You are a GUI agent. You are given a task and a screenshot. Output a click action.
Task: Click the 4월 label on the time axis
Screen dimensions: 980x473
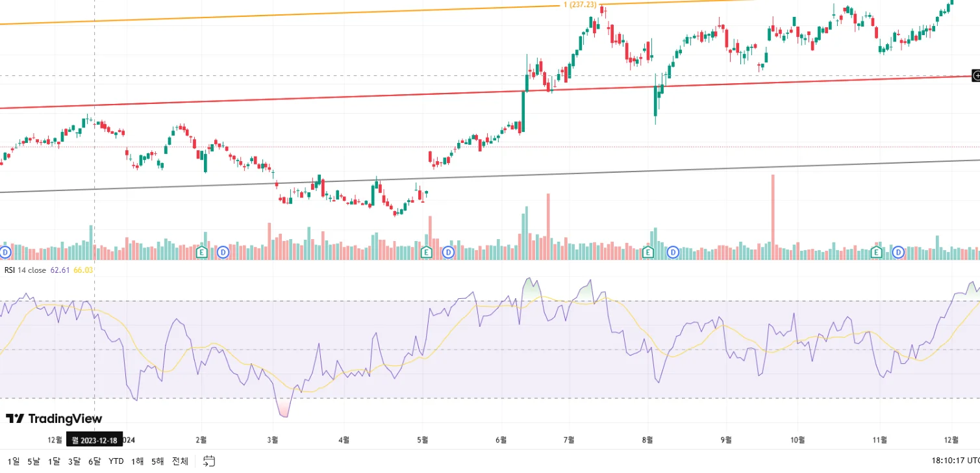pos(344,440)
